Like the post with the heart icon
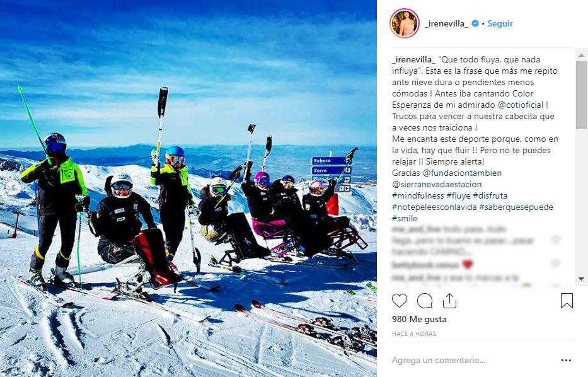This screenshot has width=588, height=377. point(400,301)
